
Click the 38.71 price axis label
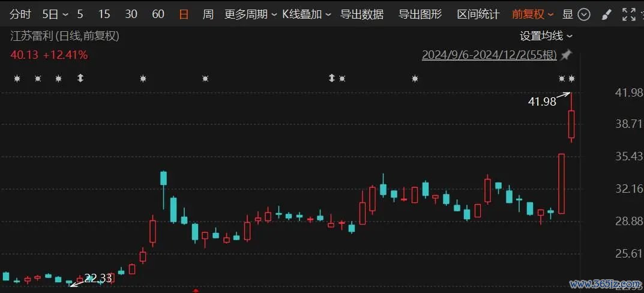pos(629,124)
